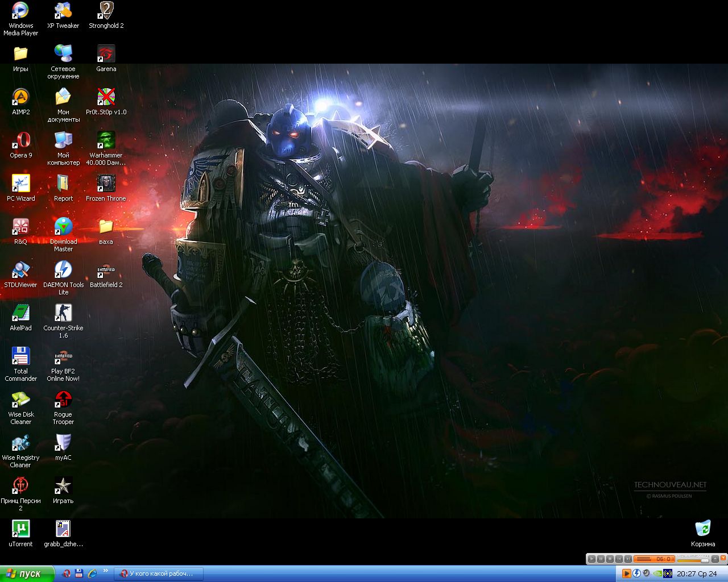
Task: Skip to next track in mini player
Action: click(628, 559)
